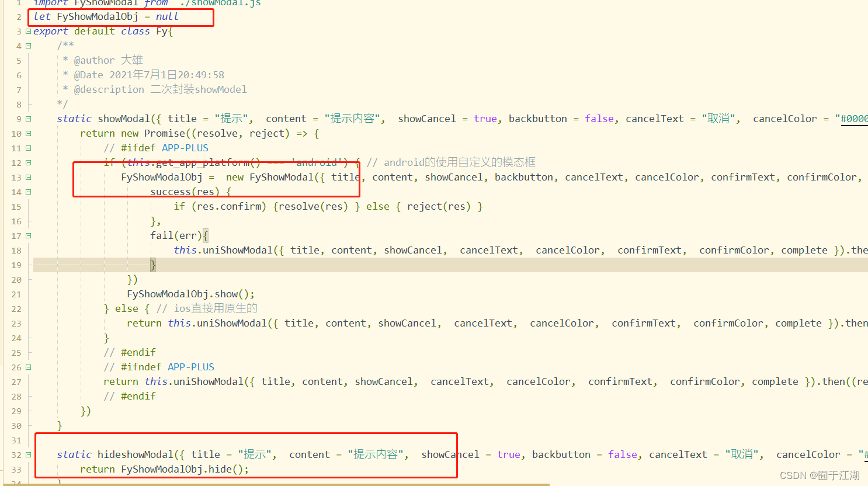Collapse the Promise callback fold marker

click(27, 133)
